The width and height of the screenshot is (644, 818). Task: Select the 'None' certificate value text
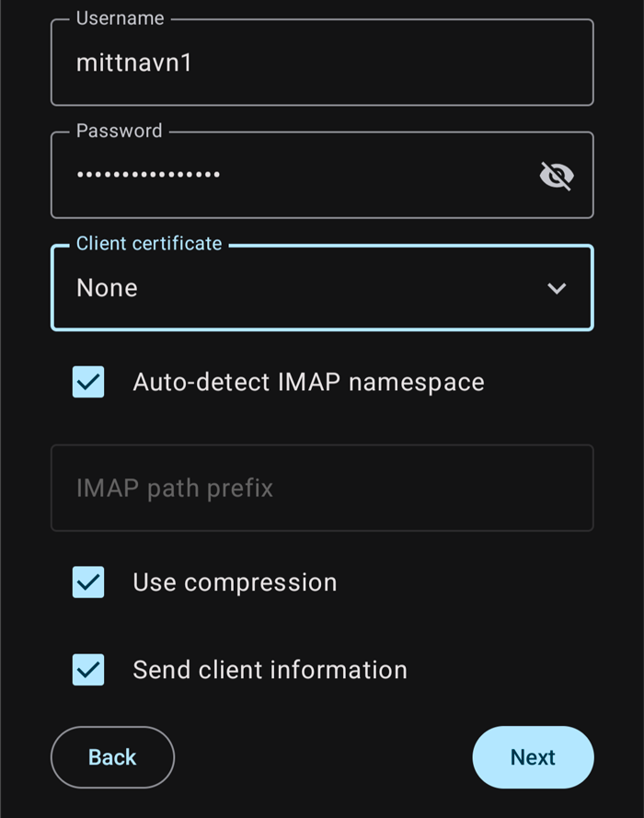point(107,288)
